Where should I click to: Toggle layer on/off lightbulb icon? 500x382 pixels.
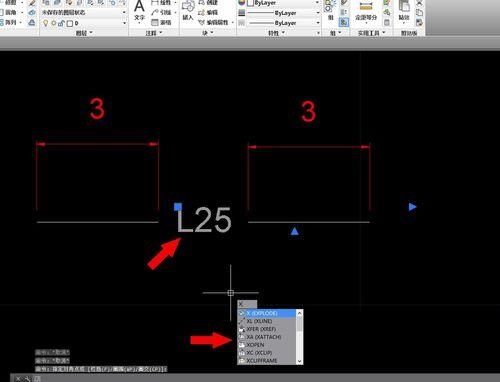coord(46,23)
